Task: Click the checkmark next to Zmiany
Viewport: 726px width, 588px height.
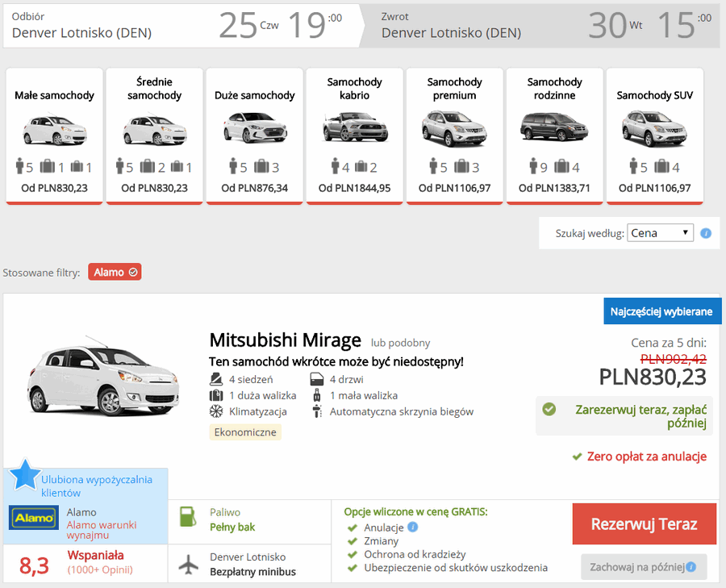Action: (x=353, y=540)
